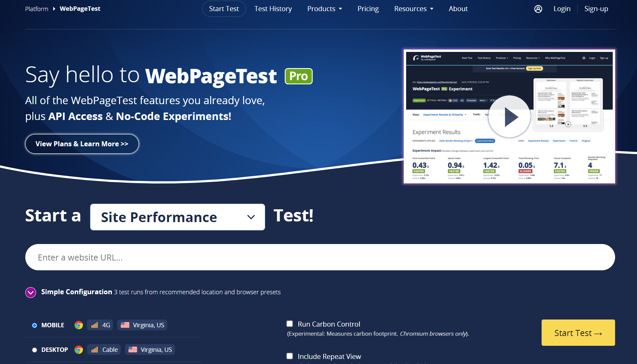Click the WebPageTest breadcrumb link
Screen dimensions: 637x364
[x=80, y=9]
